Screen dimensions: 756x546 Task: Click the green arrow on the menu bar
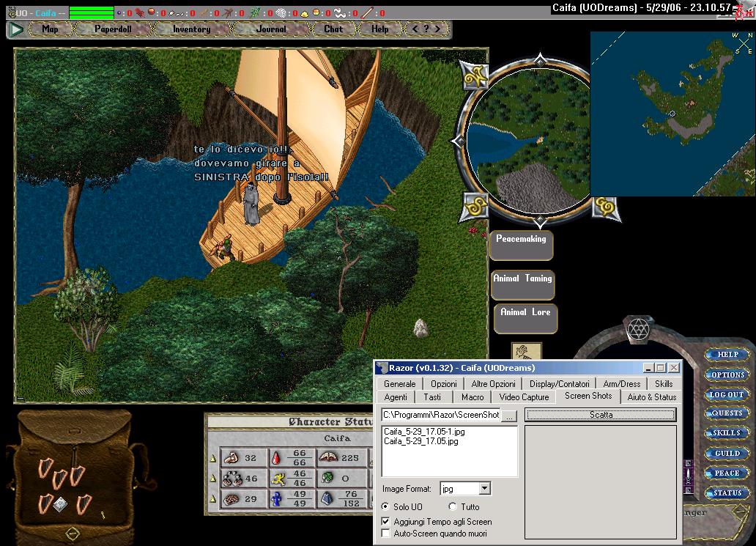coord(16,29)
